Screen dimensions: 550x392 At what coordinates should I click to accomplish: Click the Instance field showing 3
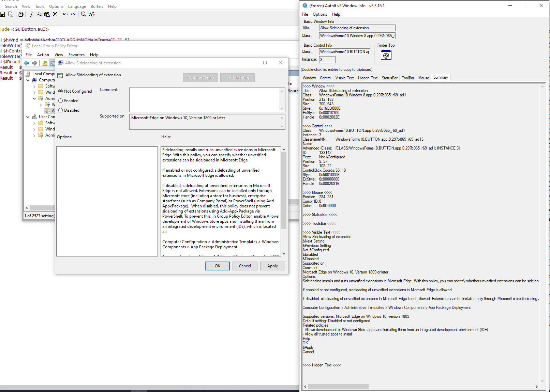(327, 60)
